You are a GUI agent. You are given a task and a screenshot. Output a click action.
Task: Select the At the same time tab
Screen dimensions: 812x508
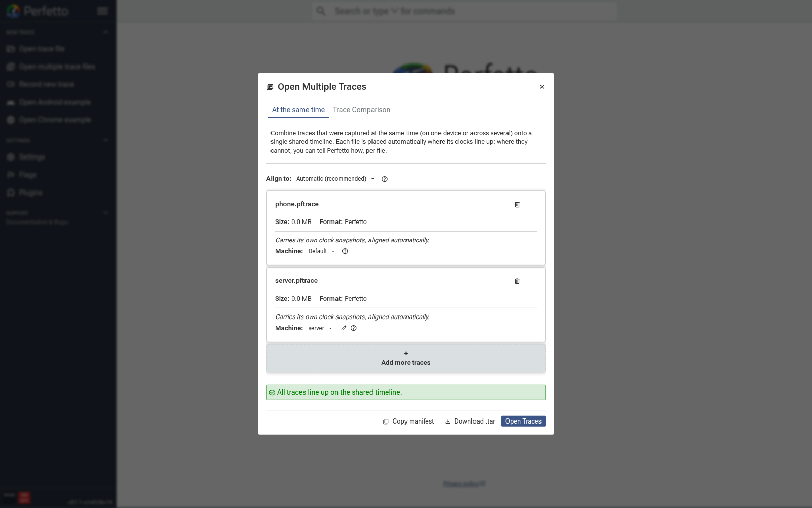pyautogui.click(x=298, y=110)
